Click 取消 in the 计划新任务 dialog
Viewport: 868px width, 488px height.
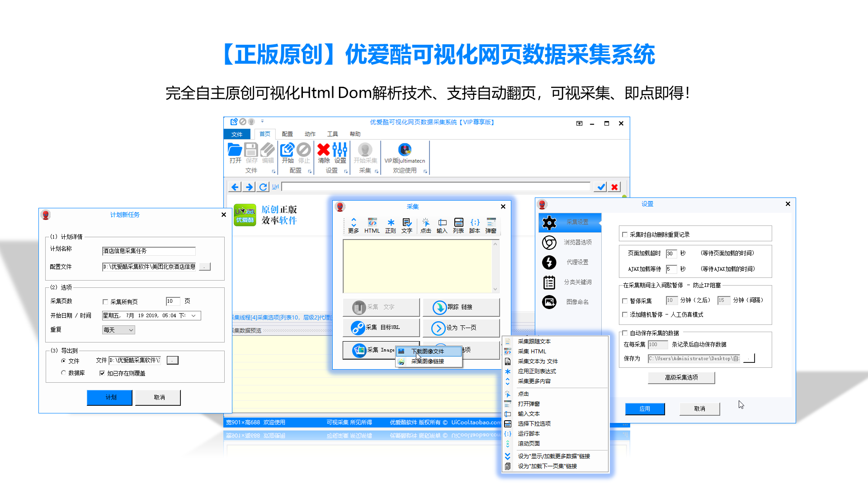pos(158,398)
